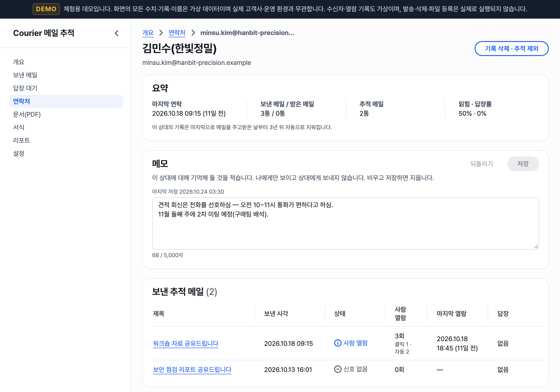The width and height of the screenshot is (560, 392).
Task: Click the 되돌리기 button in 메모
Action: click(x=481, y=164)
